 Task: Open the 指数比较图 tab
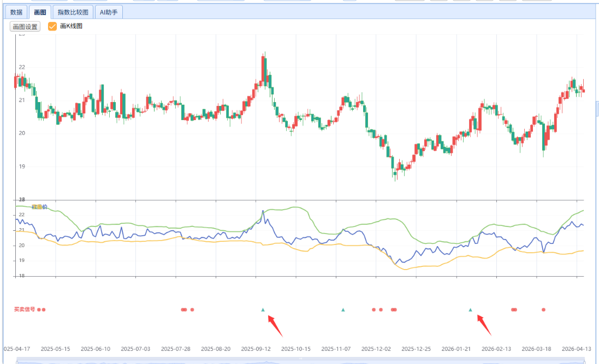click(73, 12)
